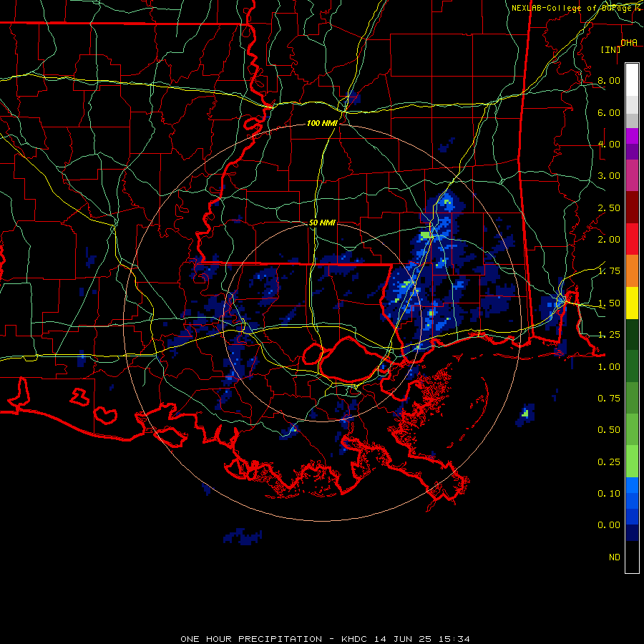Click the dark red 2.50 legend block
The width and height of the screenshot is (644, 644).
632,208
